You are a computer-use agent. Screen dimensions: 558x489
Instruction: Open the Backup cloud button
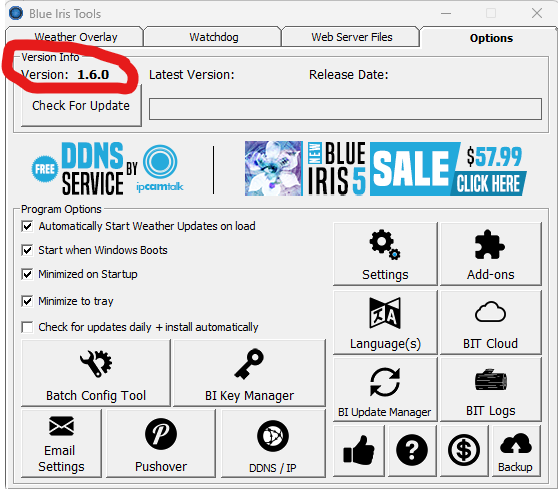pos(516,451)
